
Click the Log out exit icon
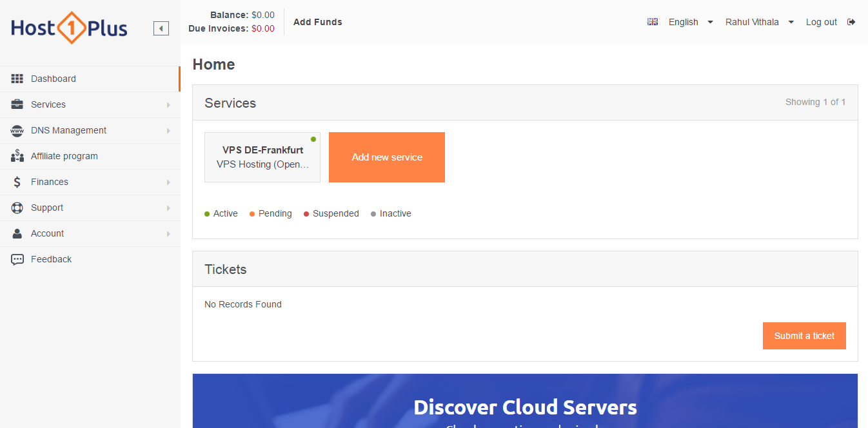[x=851, y=21]
